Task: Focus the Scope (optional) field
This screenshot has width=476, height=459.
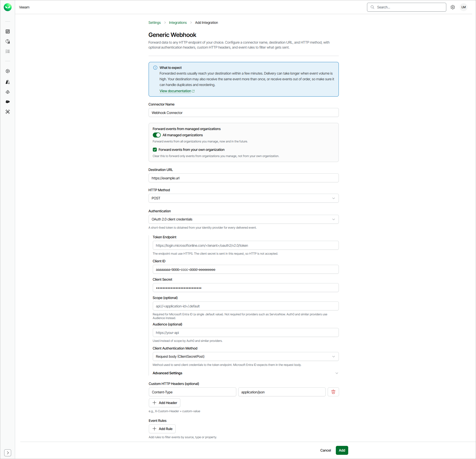Action: pos(245,306)
